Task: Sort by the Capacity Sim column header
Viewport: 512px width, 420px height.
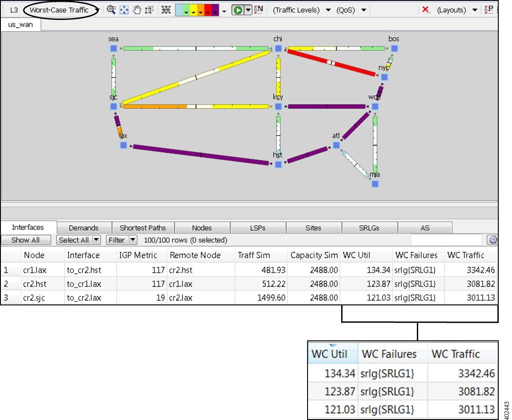Action: [313, 255]
